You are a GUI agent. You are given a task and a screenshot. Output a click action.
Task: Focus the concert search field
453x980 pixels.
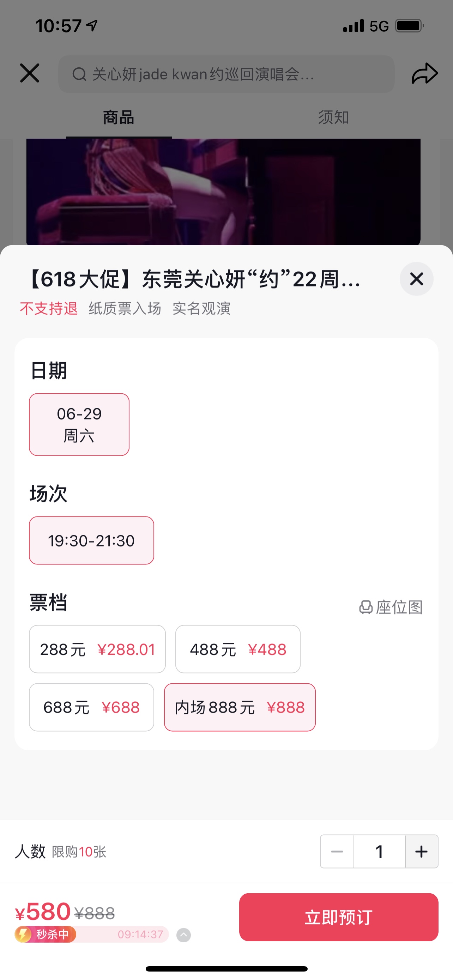coord(226,74)
